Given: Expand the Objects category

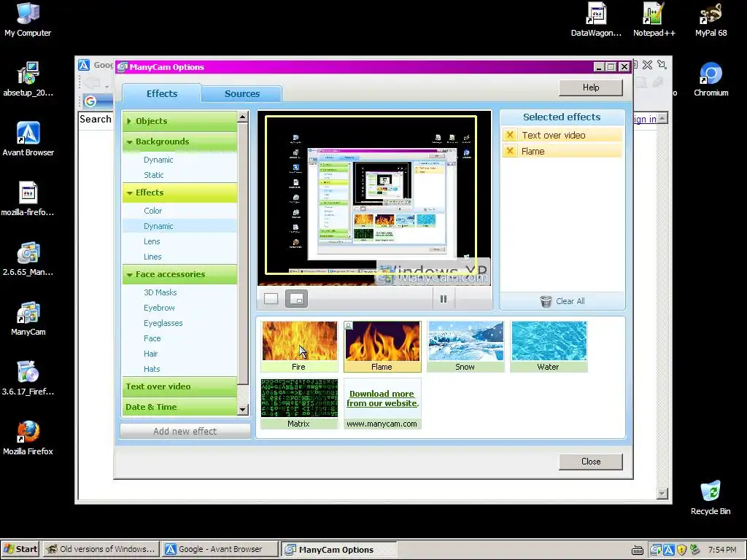Looking at the screenshot, I should [x=179, y=121].
